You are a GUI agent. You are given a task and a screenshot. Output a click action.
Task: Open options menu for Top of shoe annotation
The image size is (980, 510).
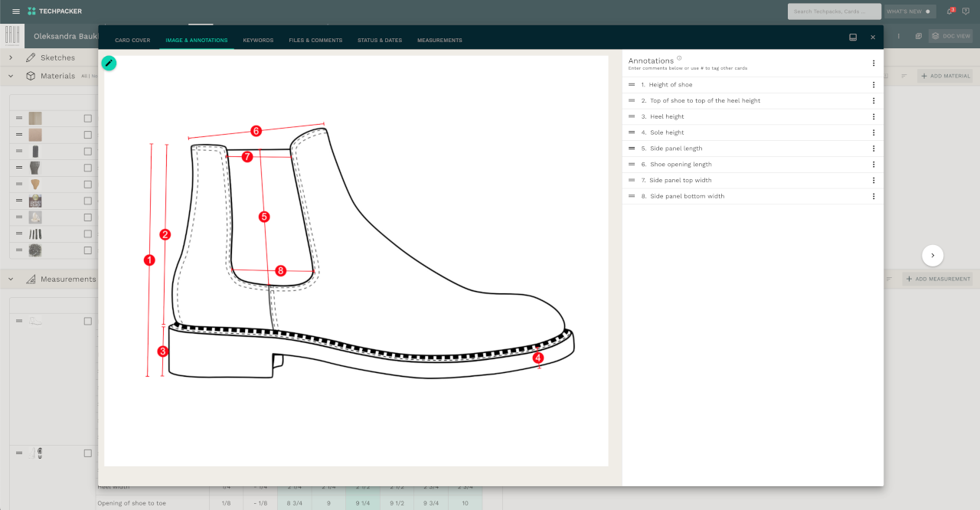click(x=874, y=100)
